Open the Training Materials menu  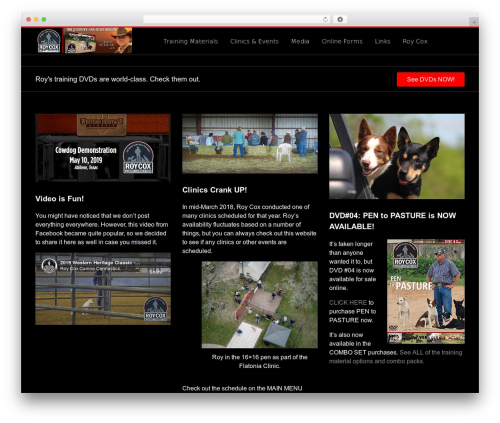tap(191, 41)
